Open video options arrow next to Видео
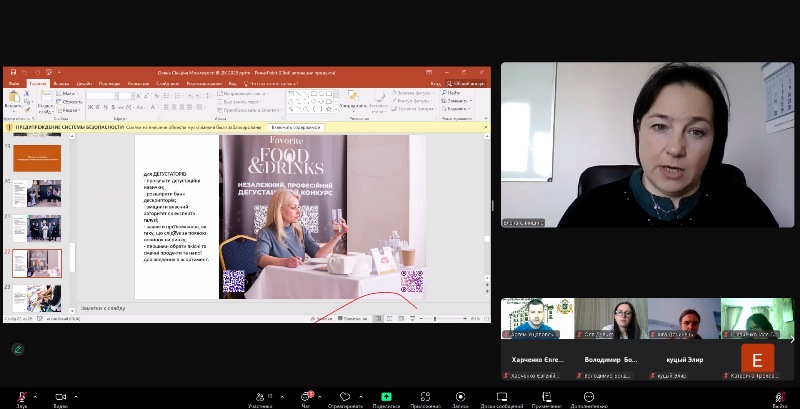 coord(76,397)
